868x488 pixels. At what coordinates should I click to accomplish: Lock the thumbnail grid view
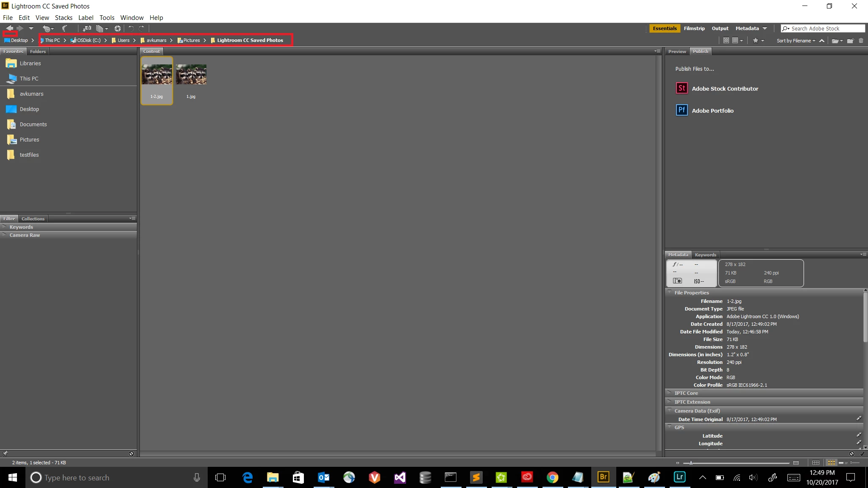[x=815, y=463]
